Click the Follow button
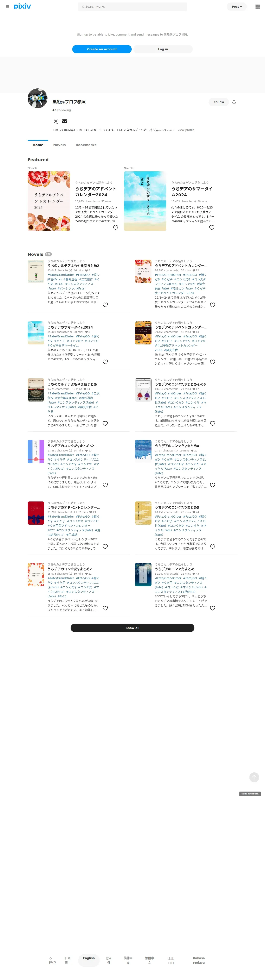The width and height of the screenshot is (265, 980). (219, 102)
